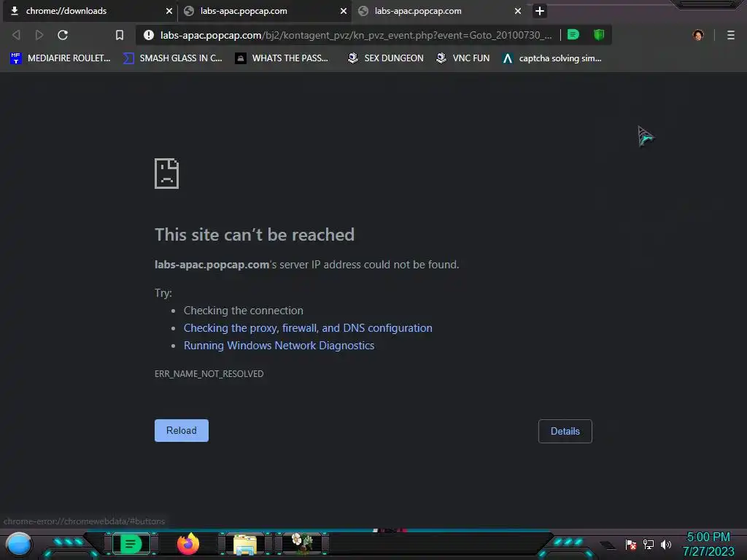Open SMASH GLASS IN C... bookmark
This screenshot has width=747, height=560.
pos(172,58)
